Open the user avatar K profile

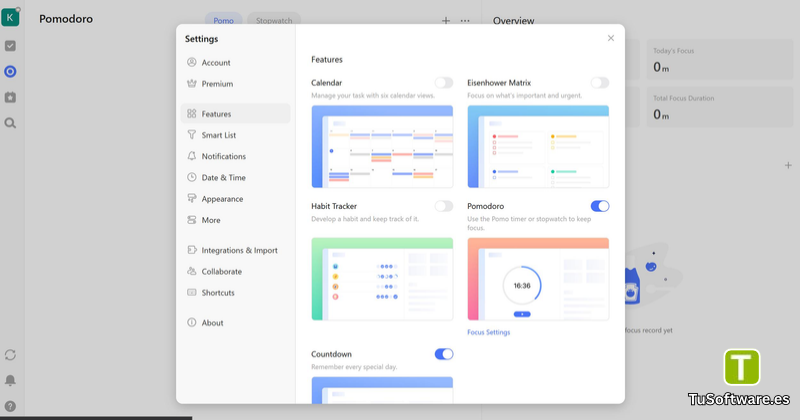coord(10,17)
